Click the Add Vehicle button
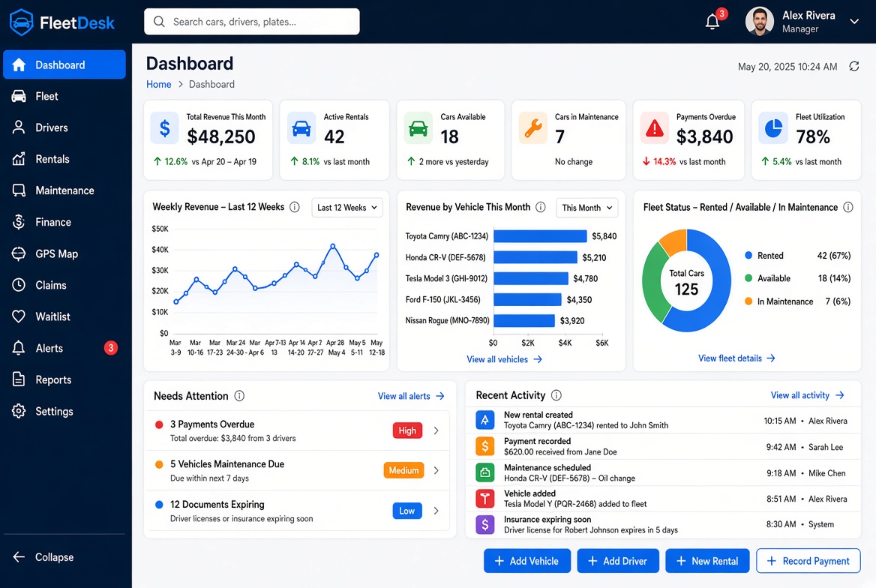Viewport: 876px width, 588px height. (x=526, y=560)
